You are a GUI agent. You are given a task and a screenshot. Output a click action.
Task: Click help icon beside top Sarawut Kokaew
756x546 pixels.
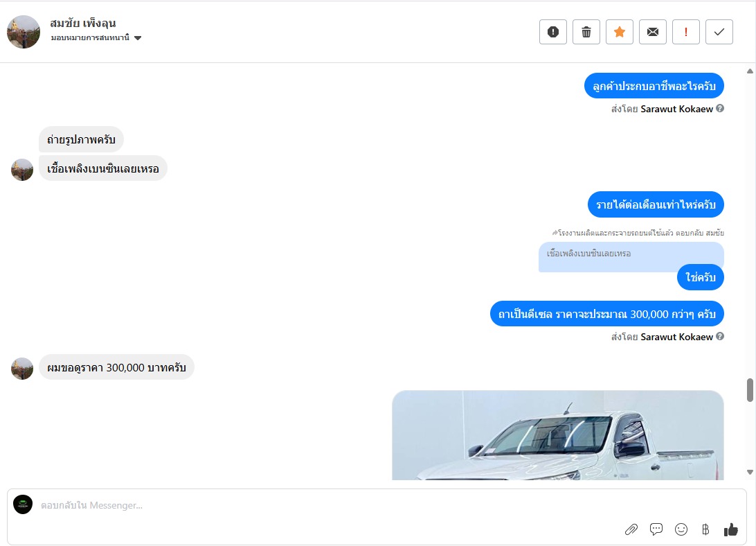tap(720, 109)
